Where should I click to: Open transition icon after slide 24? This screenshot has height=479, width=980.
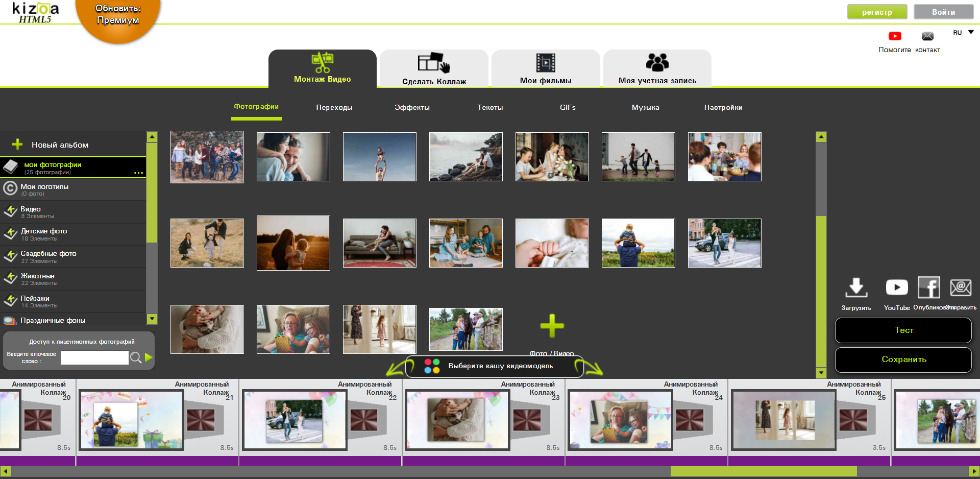(x=690, y=420)
